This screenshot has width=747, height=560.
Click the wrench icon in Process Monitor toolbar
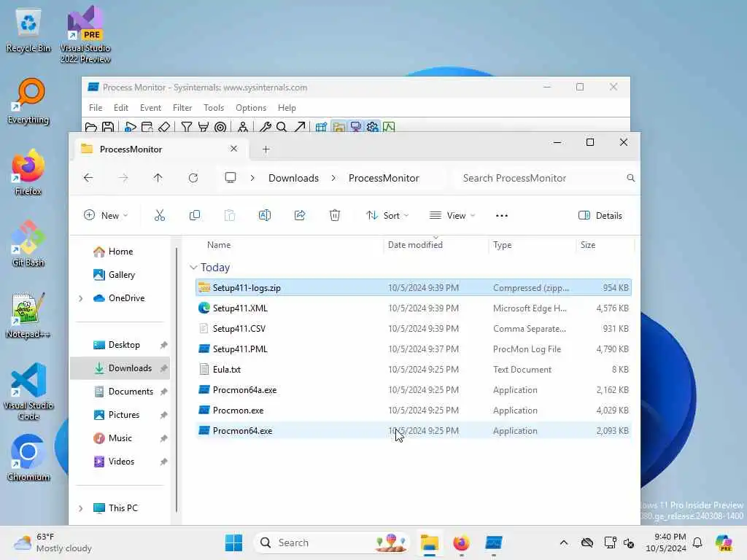(x=266, y=127)
